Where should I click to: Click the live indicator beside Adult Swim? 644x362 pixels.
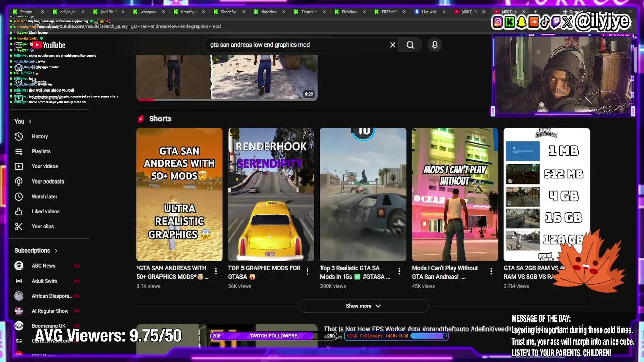tap(77, 281)
